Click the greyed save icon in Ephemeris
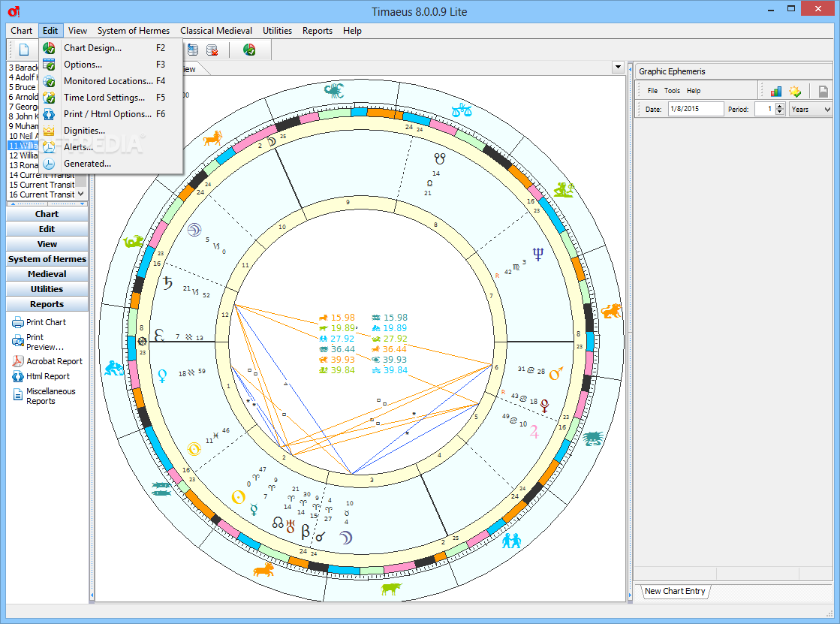 click(x=823, y=91)
